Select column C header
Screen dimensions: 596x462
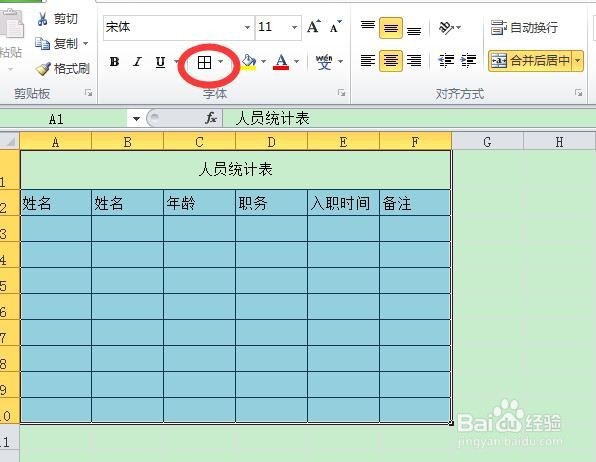coord(199,142)
